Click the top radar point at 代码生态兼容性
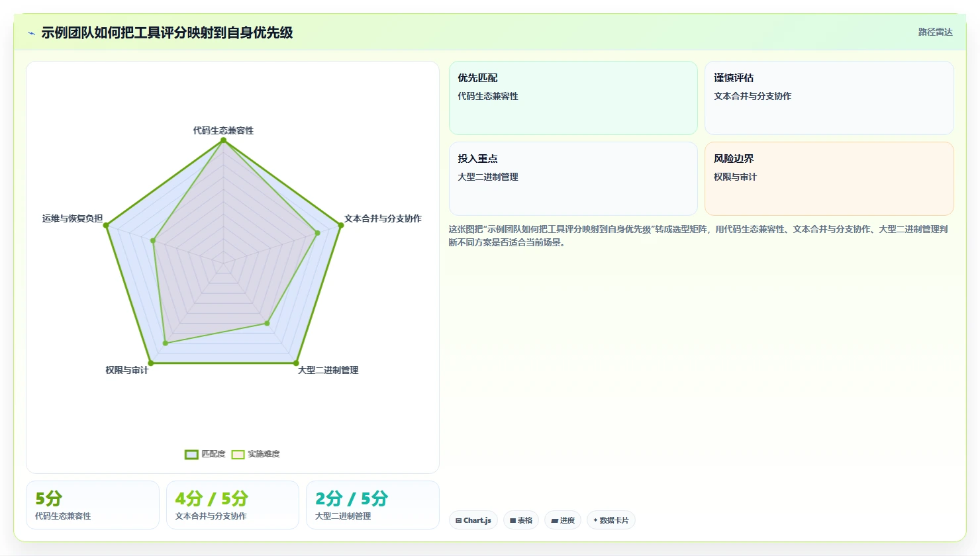The image size is (980, 556). pyautogui.click(x=223, y=140)
